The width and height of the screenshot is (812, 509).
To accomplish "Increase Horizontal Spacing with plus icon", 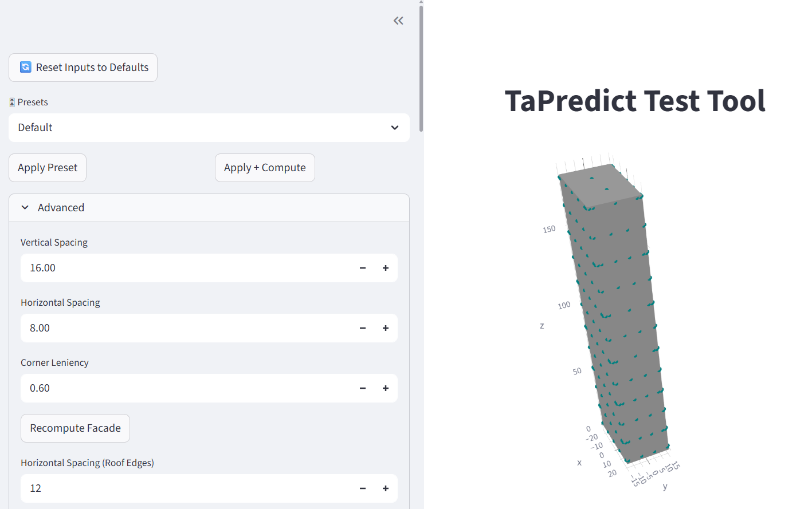I will [386, 328].
